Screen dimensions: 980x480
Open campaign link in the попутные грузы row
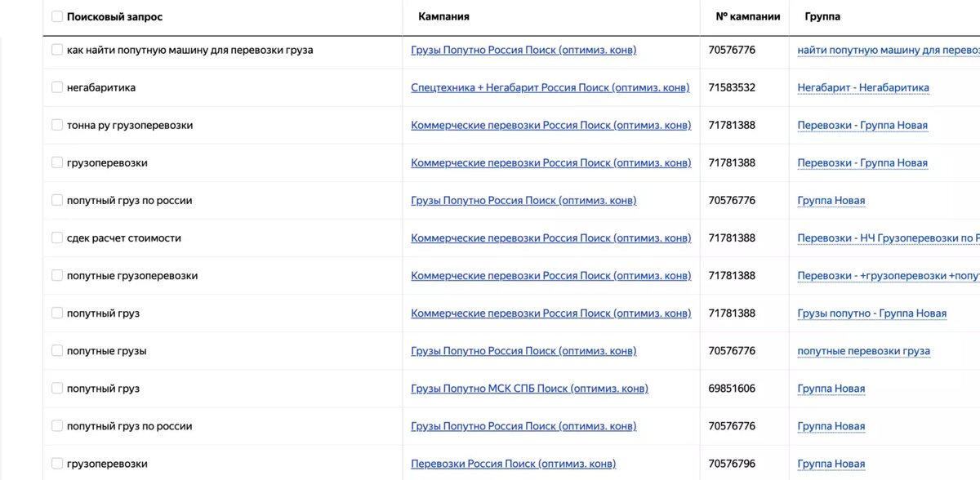[523, 351]
